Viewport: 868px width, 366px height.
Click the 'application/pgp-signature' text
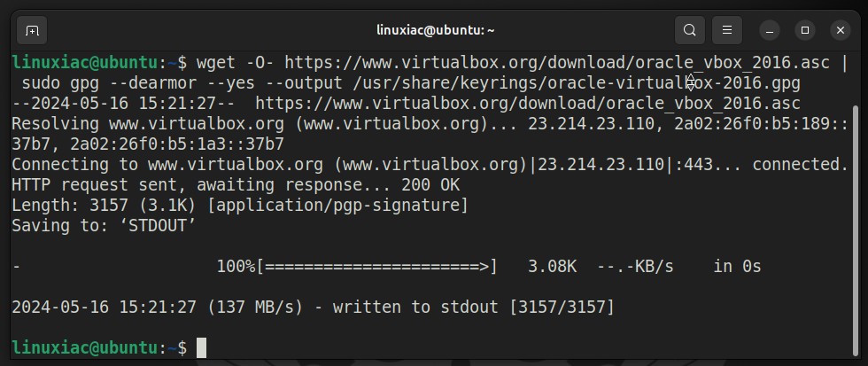(x=337, y=206)
